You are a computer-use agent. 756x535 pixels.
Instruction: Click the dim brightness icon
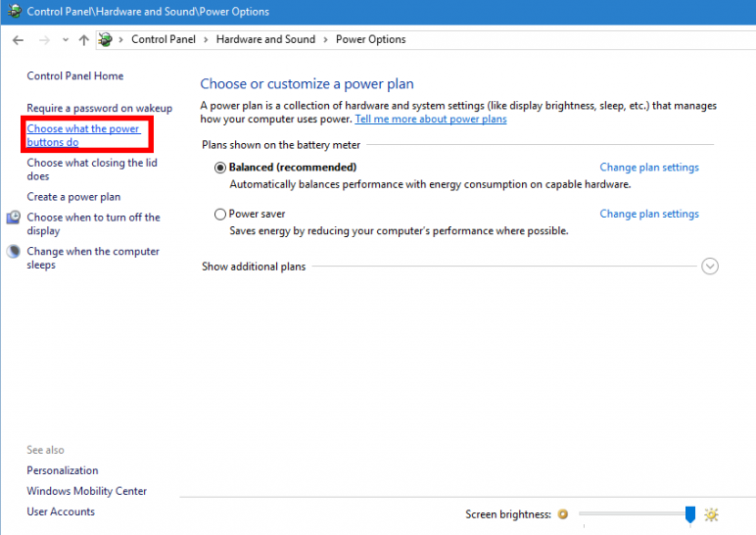pyautogui.click(x=563, y=514)
